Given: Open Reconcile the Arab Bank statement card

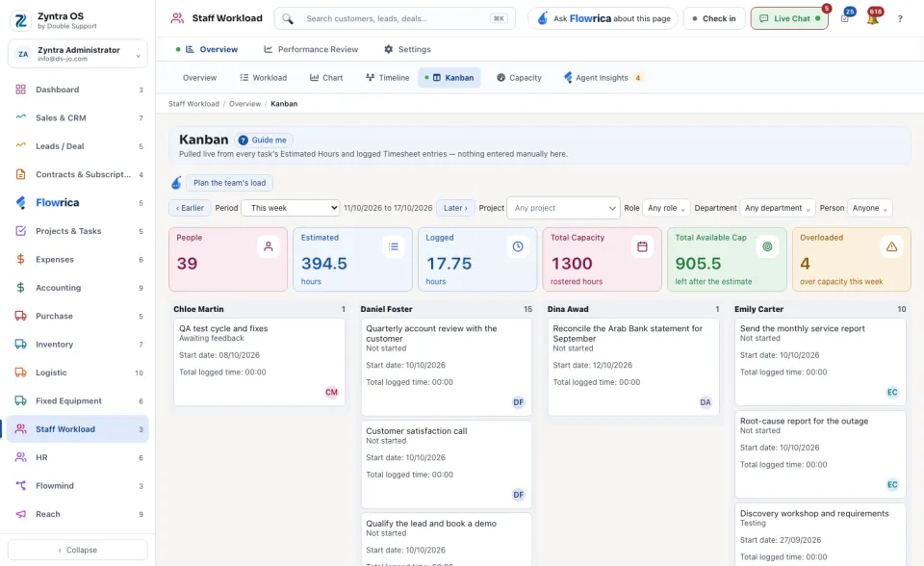Looking at the screenshot, I should coord(633,368).
